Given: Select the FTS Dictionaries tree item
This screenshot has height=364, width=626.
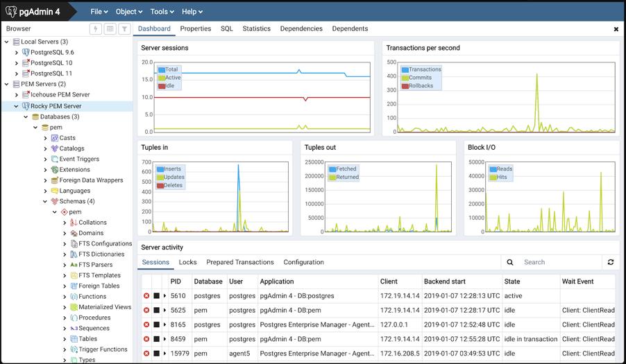Looking at the screenshot, I should (101, 254).
